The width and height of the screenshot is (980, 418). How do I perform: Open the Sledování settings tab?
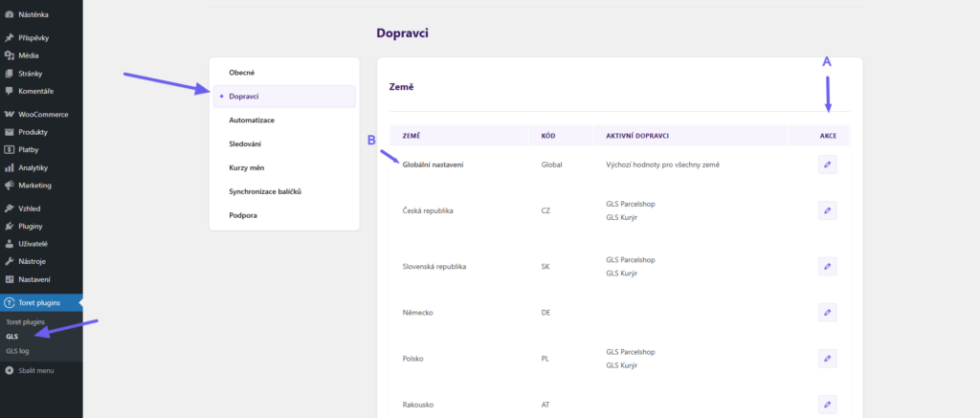point(245,143)
